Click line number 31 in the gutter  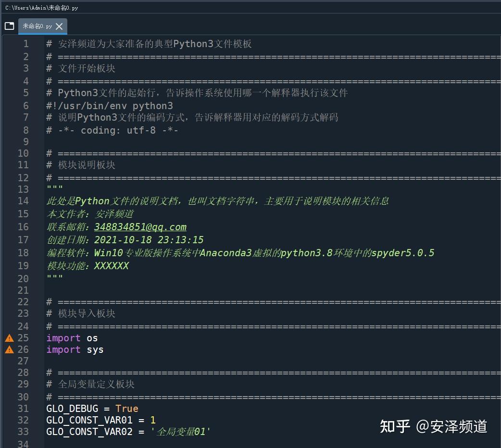pyautogui.click(x=23, y=409)
